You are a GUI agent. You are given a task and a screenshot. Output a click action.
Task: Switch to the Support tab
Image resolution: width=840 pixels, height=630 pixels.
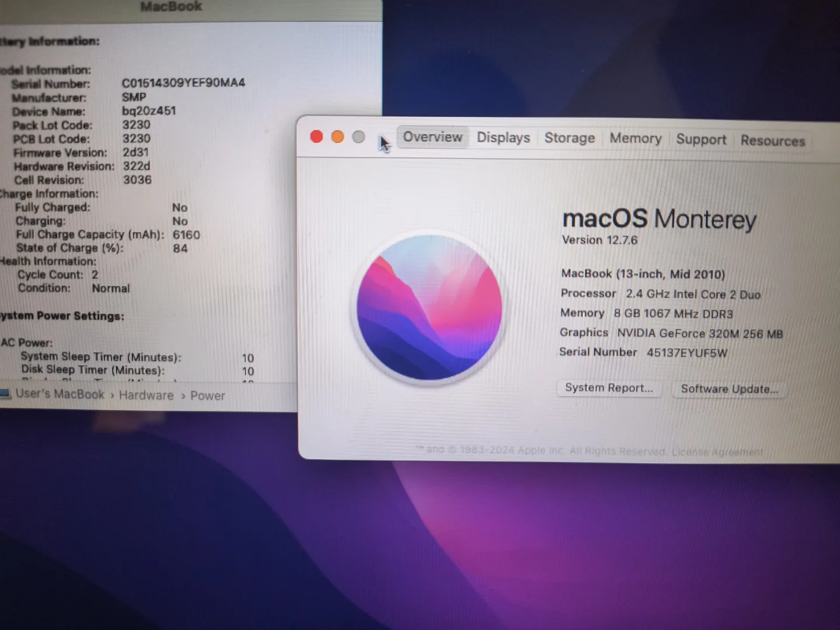[x=701, y=140]
